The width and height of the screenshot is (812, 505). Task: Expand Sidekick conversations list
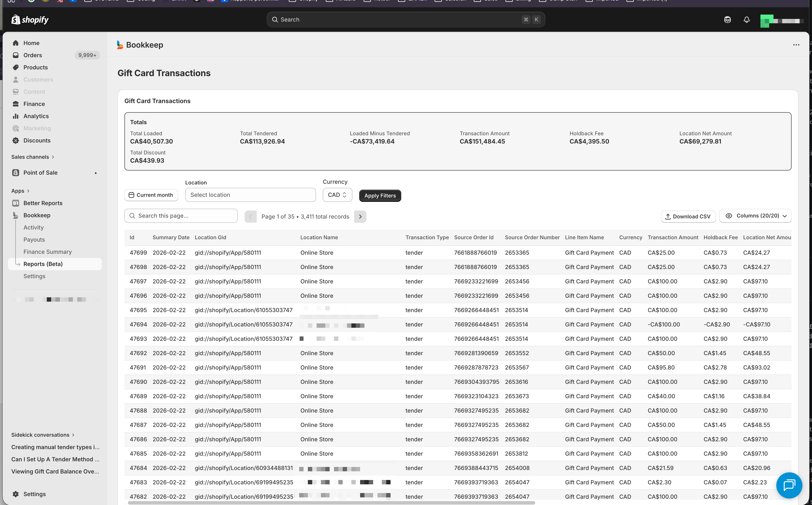pos(43,435)
